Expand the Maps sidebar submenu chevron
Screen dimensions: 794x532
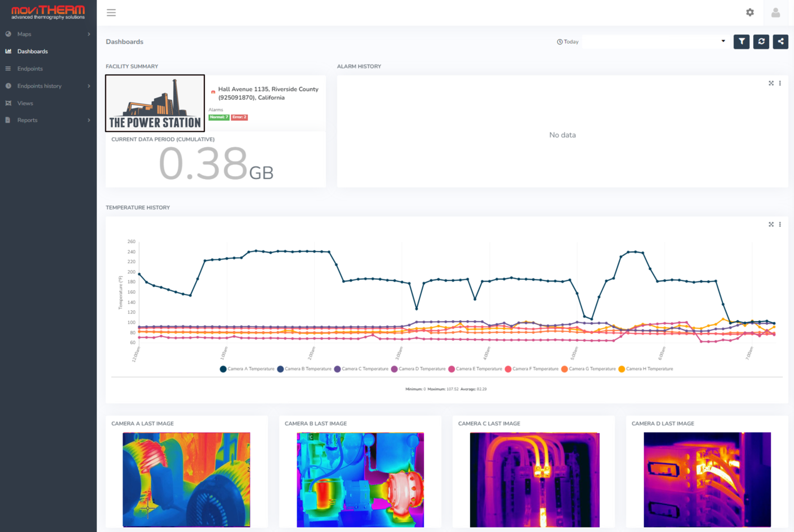[89, 34]
